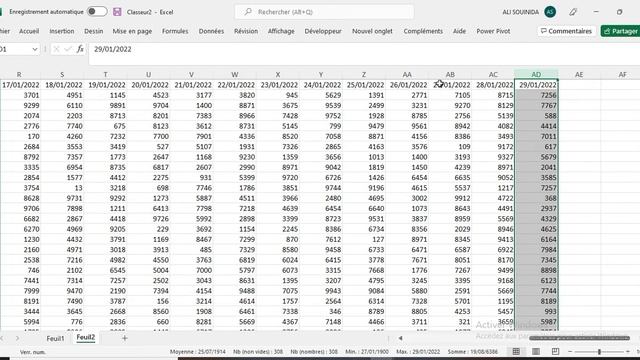Click cell containing 28/01/2022
The height and width of the screenshot is (360, 640).
[493, 85]
